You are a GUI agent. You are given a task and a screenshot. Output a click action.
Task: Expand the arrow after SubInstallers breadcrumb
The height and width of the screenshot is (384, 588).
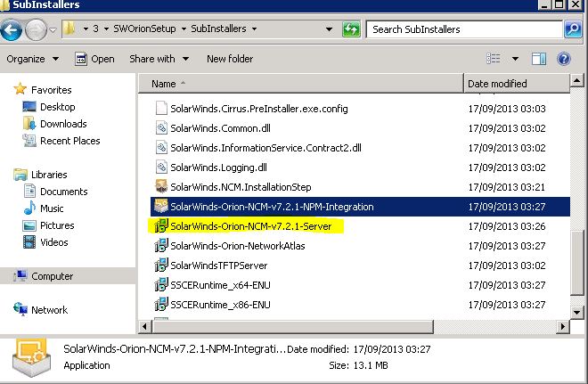tap(254, 29)
